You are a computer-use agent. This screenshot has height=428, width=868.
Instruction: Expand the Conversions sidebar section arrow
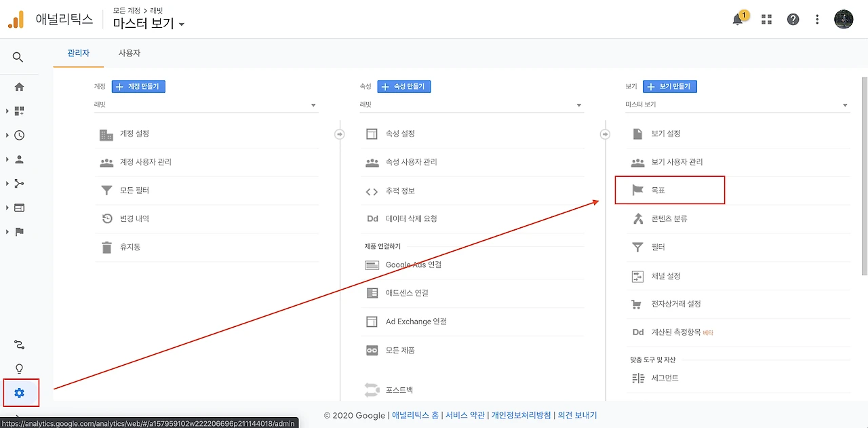click(x=7, y=232)
